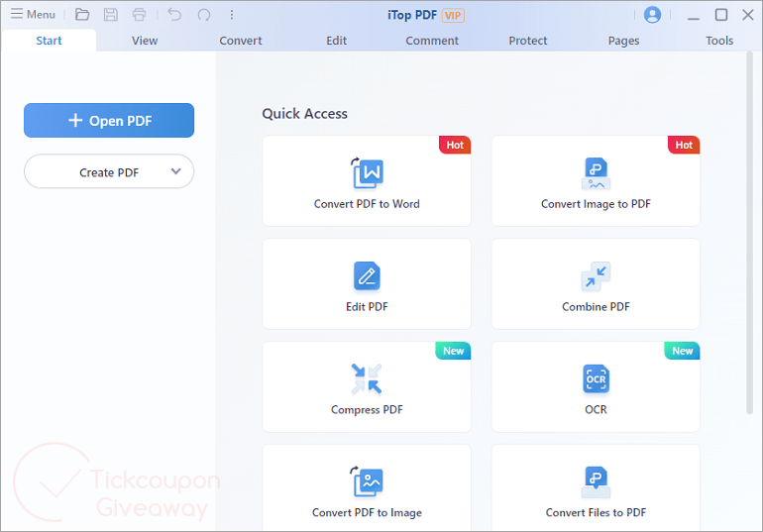Click the Edit PDF pencil icon
763x532 pixels.
point(367,275)
